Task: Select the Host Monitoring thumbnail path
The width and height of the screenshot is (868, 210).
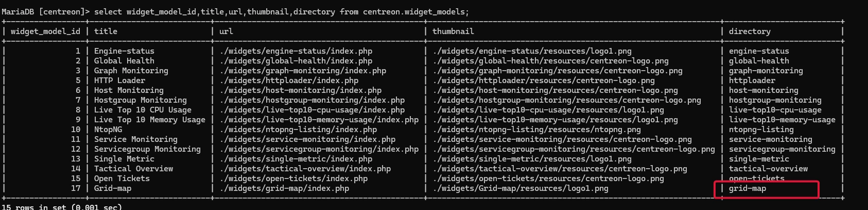Action: (x=555, y=90)
